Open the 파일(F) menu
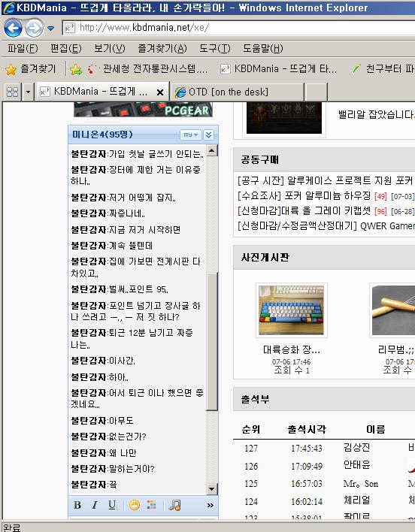Viewport: 415px width, 532px height. (23, 49)
